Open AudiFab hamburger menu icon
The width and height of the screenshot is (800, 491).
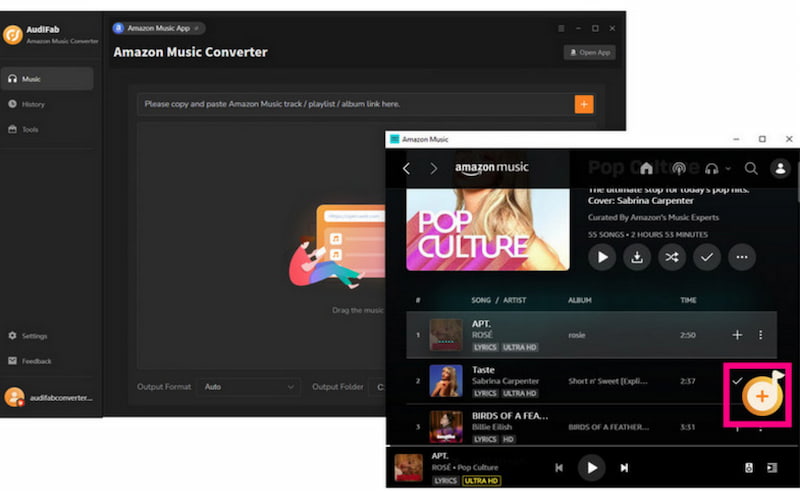pos(561,28)
